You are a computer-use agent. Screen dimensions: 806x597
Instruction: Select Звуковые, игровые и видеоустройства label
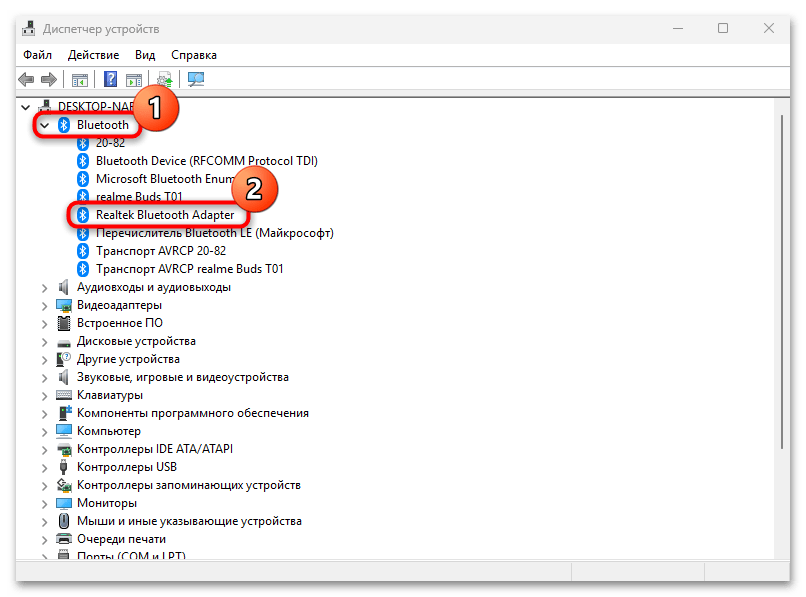tap(183, 377)
